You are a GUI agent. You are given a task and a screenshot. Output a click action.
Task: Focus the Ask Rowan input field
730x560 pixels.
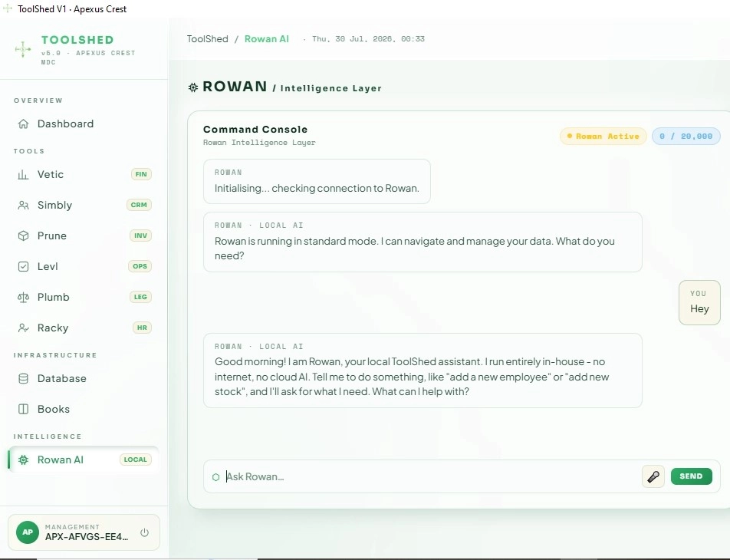431,476
